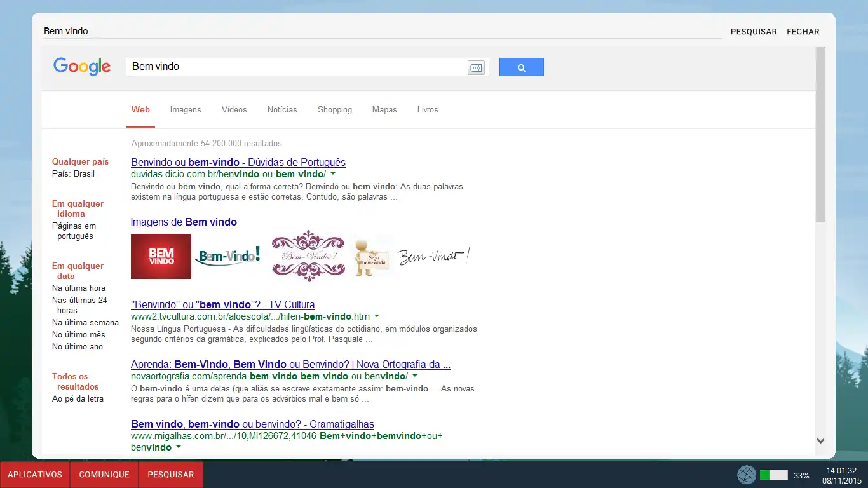Open the 'Imagens de Bem vindo' link
868x488 pixels.
coord(184,222)
